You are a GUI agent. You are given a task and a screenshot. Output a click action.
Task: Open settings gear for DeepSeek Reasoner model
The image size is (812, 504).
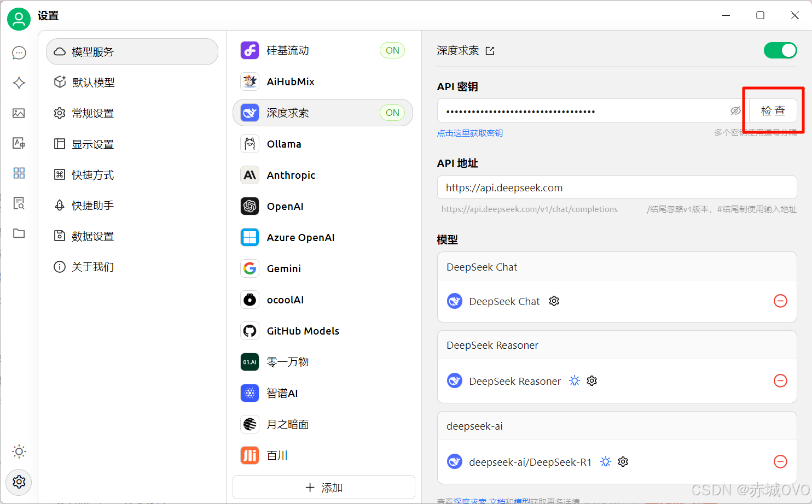pos(592,381)
